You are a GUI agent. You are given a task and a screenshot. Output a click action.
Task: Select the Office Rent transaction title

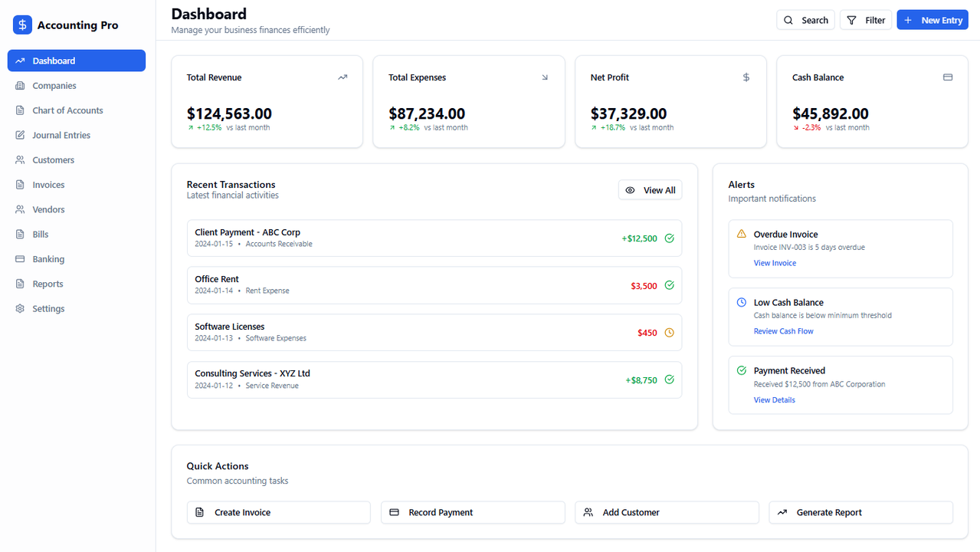pos(217,279)
